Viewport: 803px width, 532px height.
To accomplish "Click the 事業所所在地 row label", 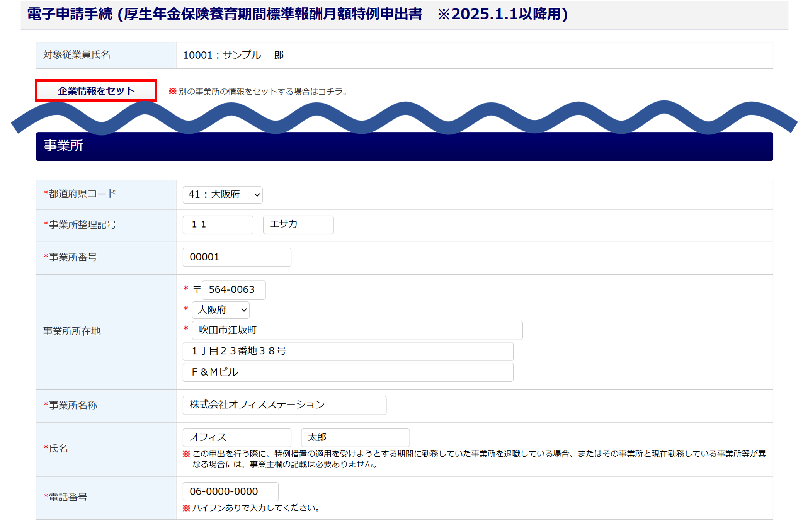I will click(x=72, y=331).
